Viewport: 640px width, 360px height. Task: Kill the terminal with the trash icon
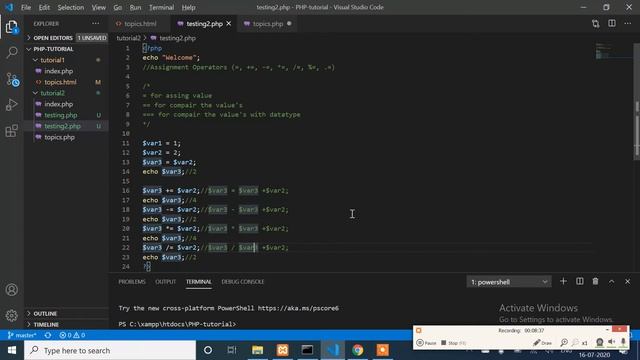[596, 281]
